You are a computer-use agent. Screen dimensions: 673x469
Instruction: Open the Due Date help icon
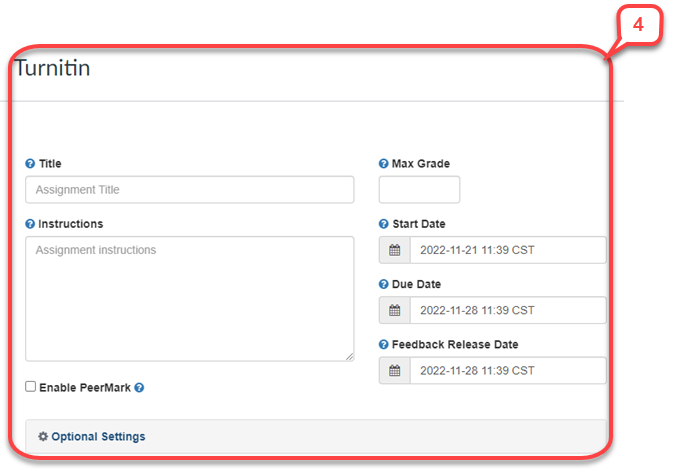(x=384, y=284)
